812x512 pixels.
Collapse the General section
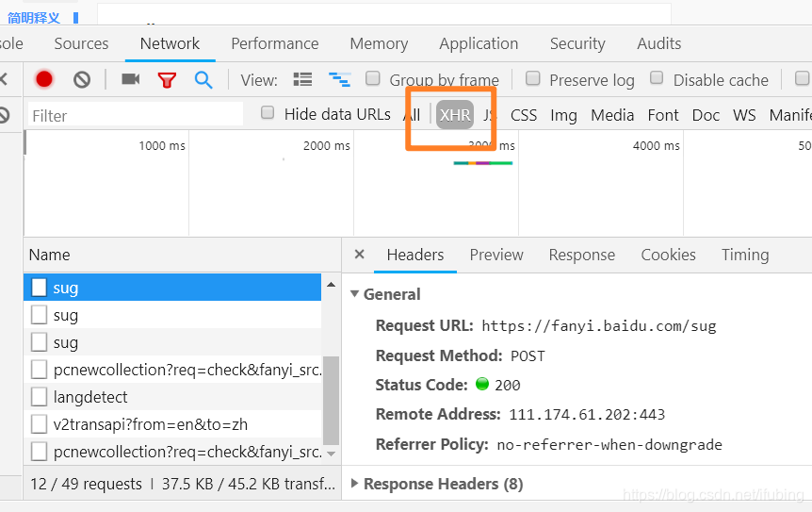point(355,294)
